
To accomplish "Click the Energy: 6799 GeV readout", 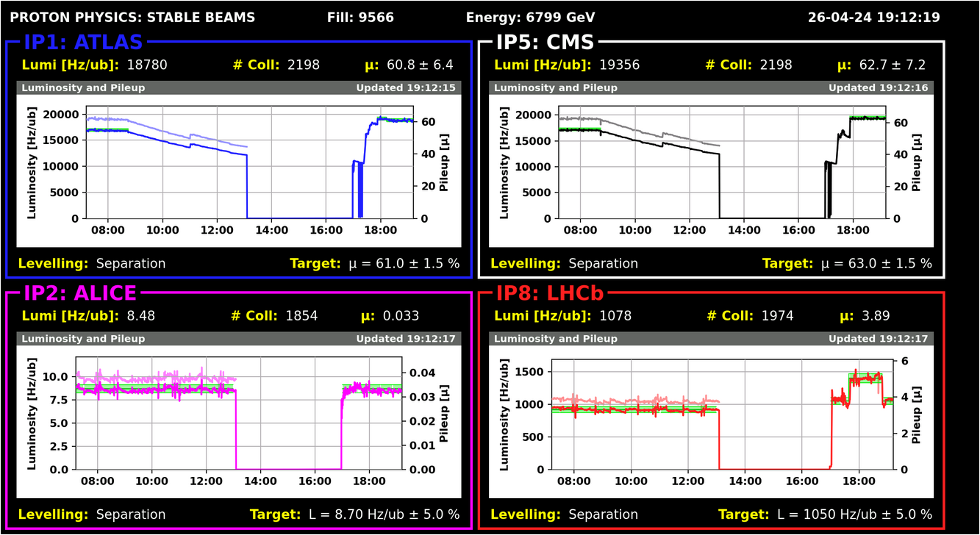I will [x=531, y=18].
